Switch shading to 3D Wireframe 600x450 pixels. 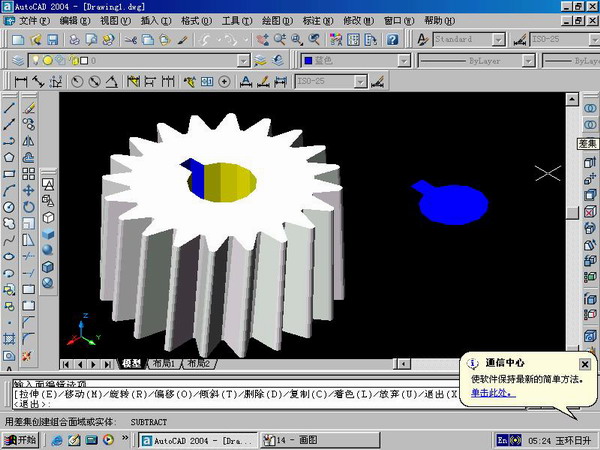[48, 201]
